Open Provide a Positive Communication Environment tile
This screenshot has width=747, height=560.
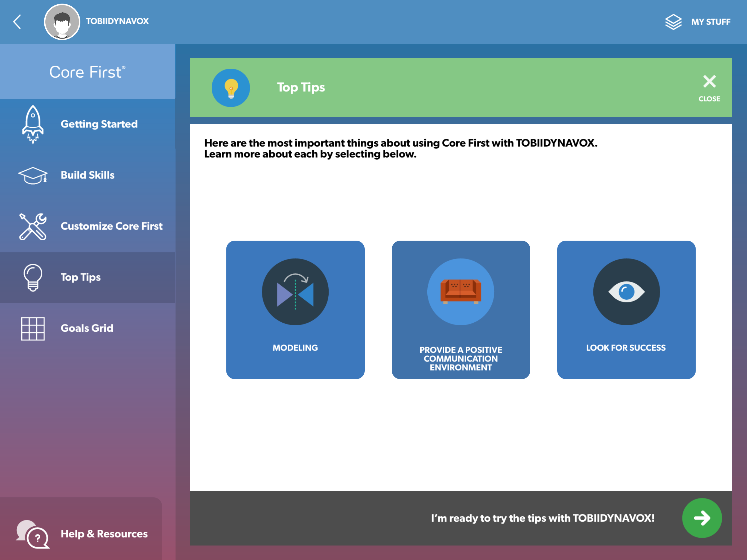tap(461, 310)
